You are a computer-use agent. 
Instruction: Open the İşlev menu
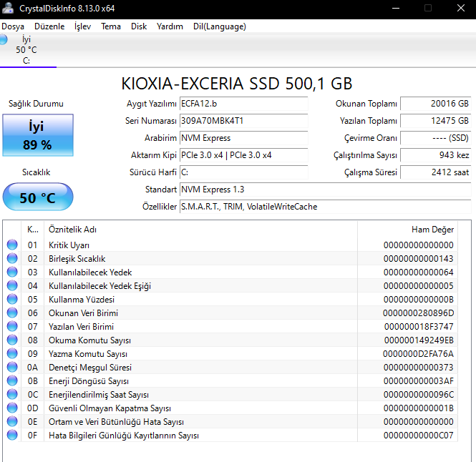coord(82,26)
